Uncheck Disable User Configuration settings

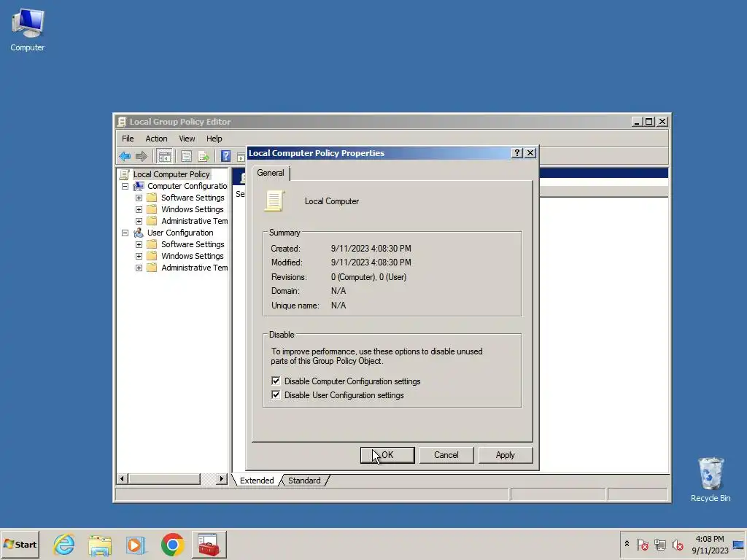[x=276, y=394]
